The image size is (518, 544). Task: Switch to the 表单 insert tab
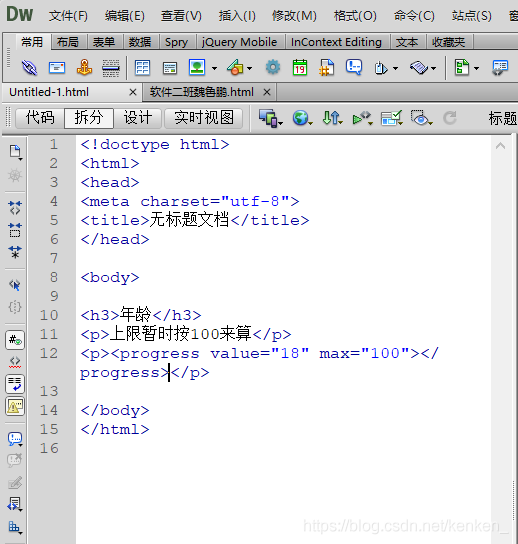point(104,42)
